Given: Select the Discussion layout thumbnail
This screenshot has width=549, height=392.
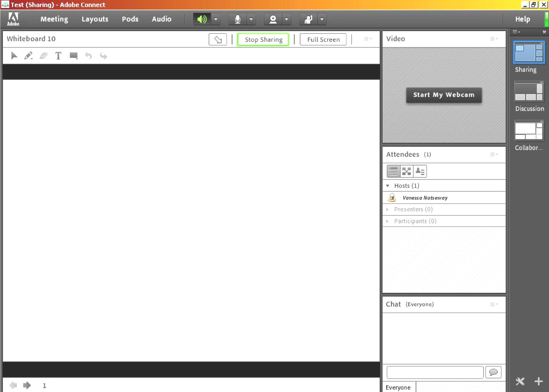Looking at the screenshot, I should (529, 92).
